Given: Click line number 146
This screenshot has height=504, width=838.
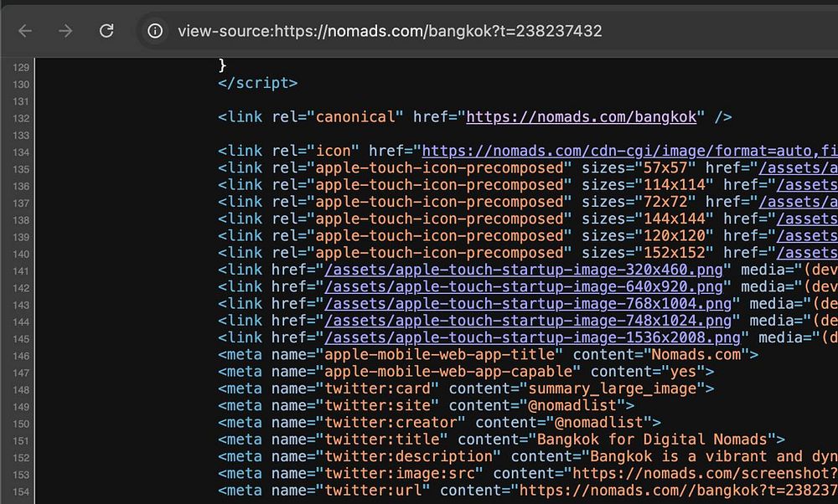Looking at the screenshot, I should click(21, 356).
